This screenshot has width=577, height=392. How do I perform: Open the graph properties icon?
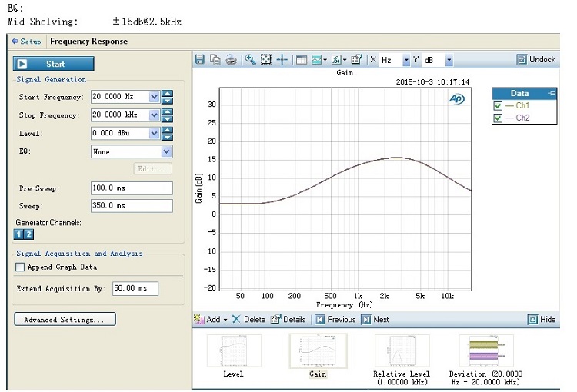pyautogui.click(x=356, y=60)
